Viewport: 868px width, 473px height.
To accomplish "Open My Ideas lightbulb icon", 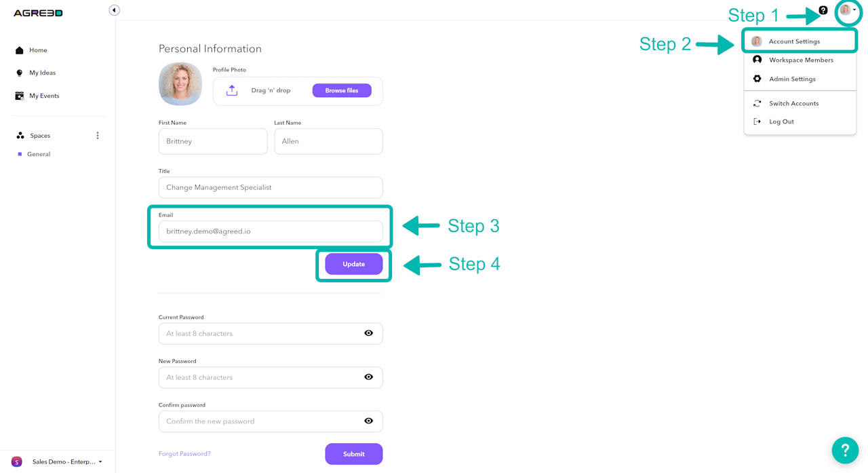I will pyautogui.click(x=20, y=73).
